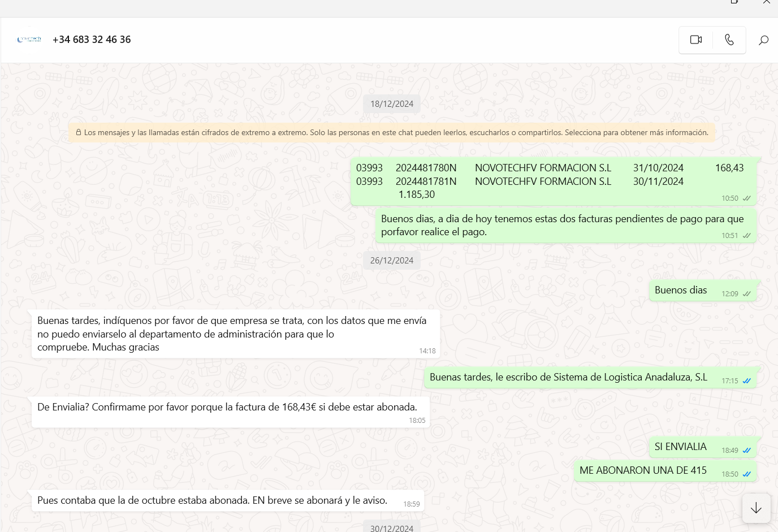Close the WhatsApp window

(x=766, y=2)
